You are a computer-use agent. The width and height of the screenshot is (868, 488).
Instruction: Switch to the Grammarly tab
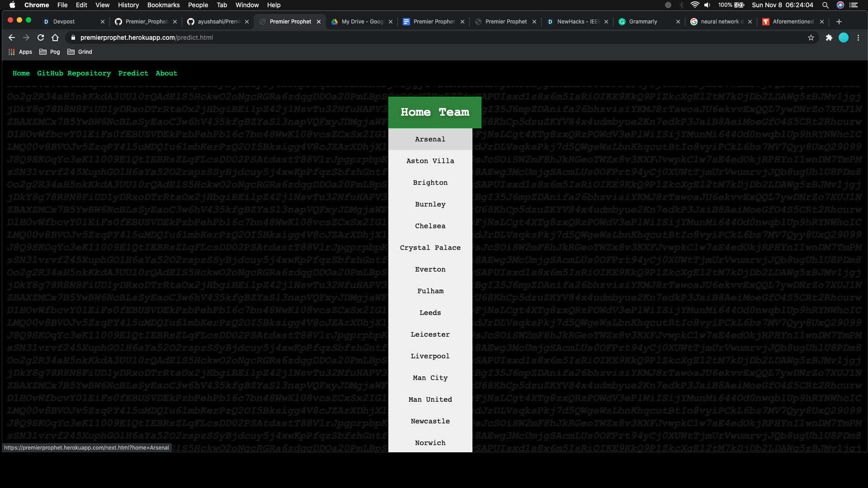tap(643, 22)
